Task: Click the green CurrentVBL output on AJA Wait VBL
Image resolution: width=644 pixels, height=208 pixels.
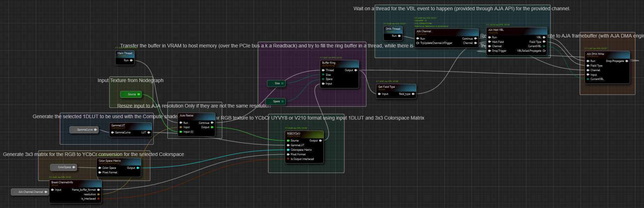Action: (544, 46)
